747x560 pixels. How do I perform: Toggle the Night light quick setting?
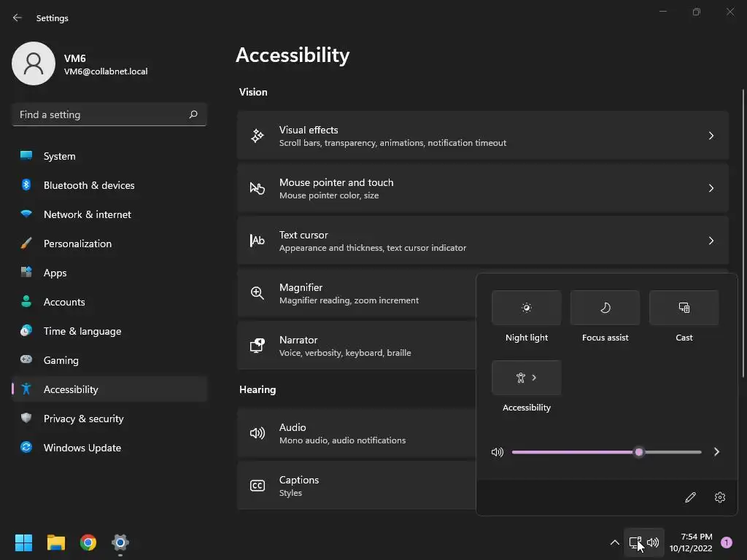click(x=527, y=308)
